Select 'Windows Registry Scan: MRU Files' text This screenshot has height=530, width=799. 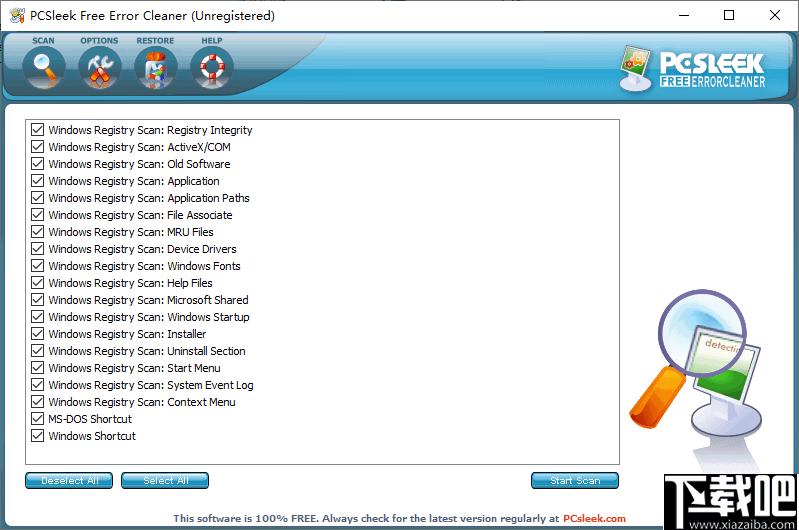pyautogui.click(x=131, y=232)
